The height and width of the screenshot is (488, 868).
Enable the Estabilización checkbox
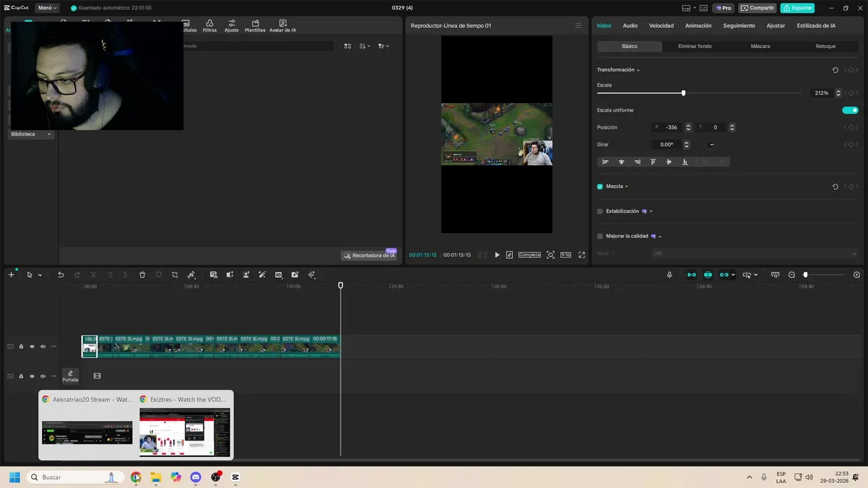click(x=600, y=211)
